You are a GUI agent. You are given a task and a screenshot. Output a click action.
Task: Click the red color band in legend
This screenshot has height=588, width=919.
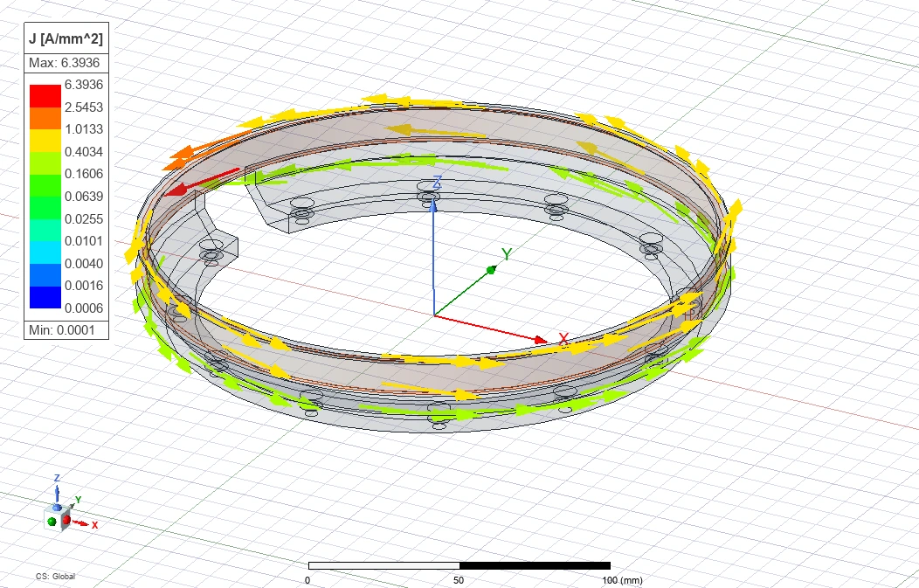coord(45,95)
